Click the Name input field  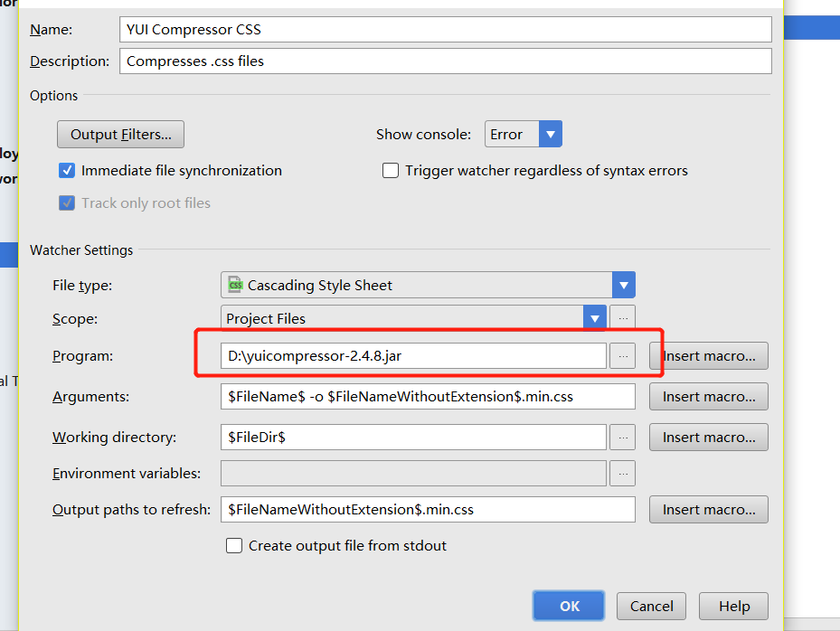445,30
